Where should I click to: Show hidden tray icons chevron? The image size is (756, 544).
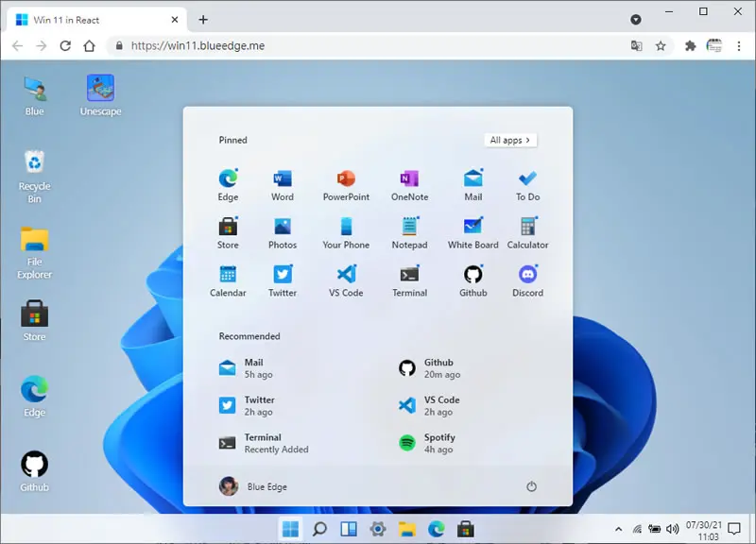618,529
